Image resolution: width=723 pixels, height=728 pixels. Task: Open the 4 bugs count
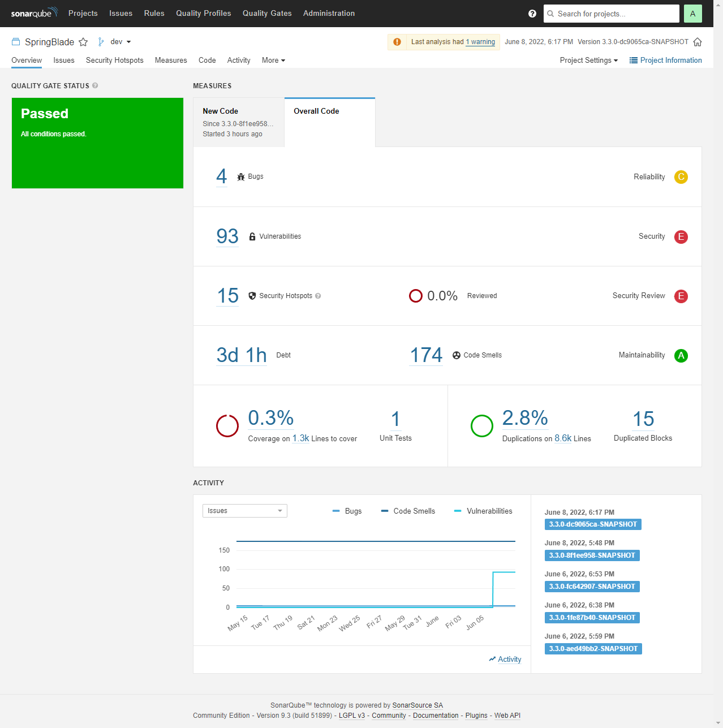pos(222,176)
